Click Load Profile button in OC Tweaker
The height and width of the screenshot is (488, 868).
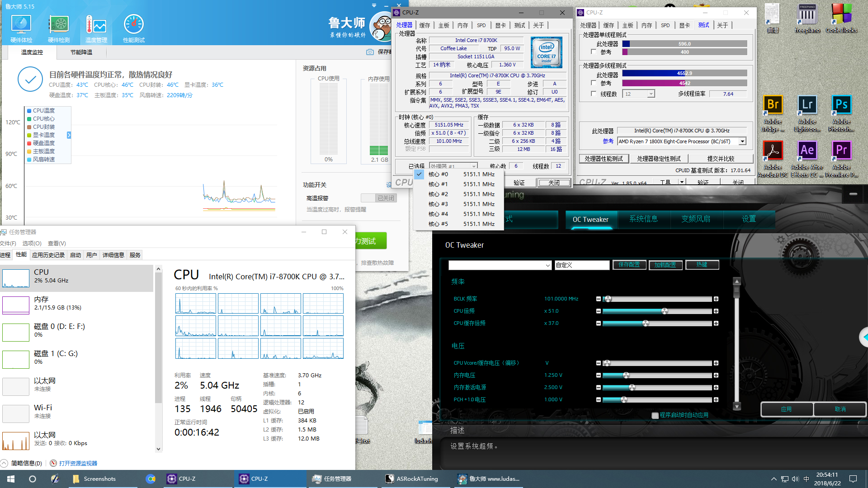665,265
